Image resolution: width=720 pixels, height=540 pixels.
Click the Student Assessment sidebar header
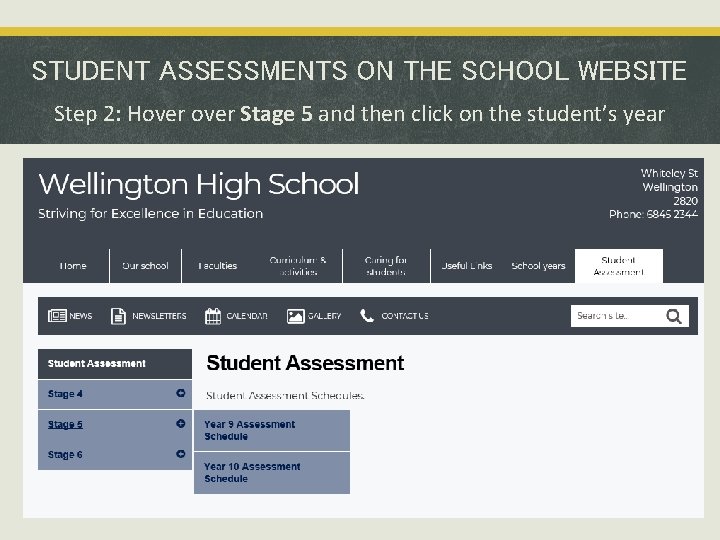point(115,364)
